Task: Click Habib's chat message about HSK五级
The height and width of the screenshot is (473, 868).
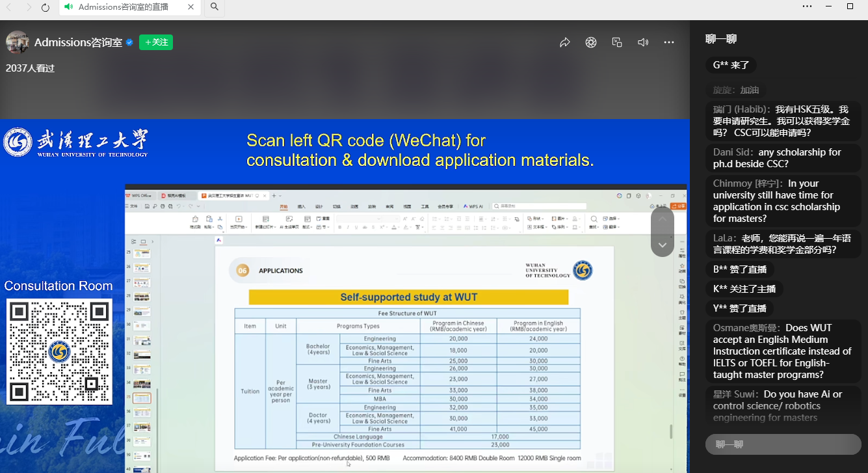Action: [783, 121]
